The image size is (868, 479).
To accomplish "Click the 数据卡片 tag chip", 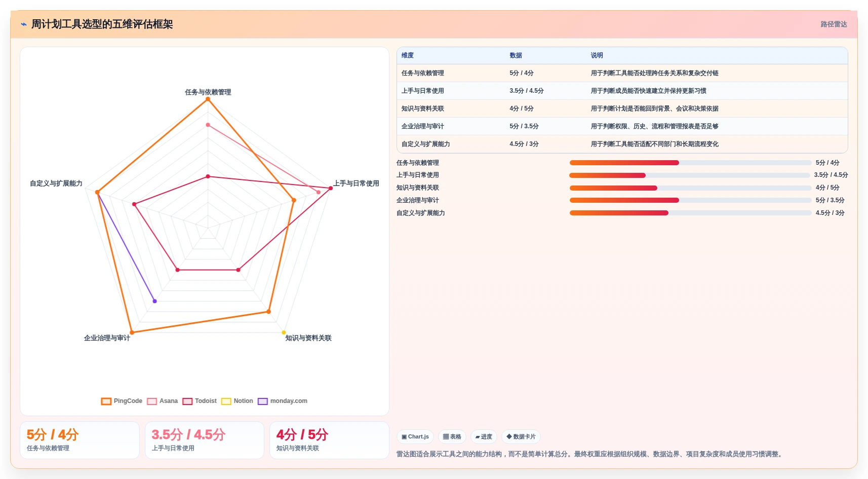I will [521, 436].
